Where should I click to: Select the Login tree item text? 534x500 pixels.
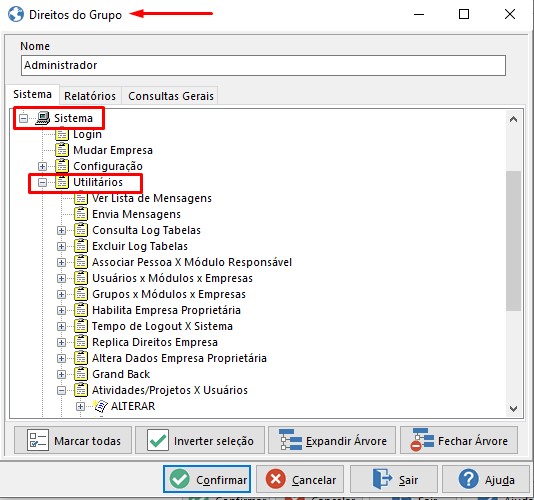[87, 134]
